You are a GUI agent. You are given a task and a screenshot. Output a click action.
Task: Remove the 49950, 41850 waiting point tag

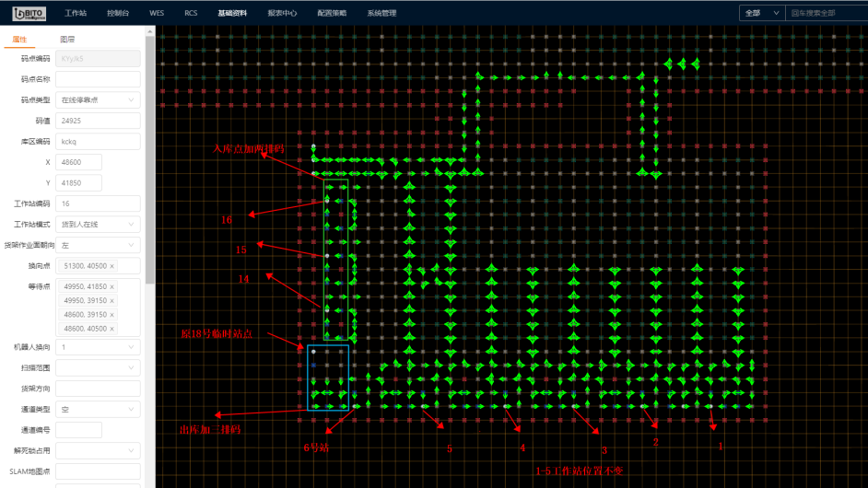[111, 286]
